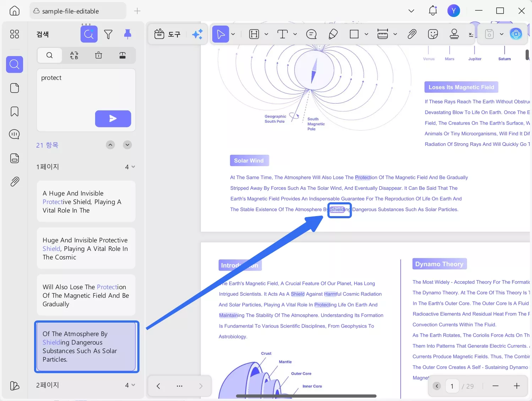Expand the highlight tool dropdown arrow
This screenshot has height=401, width=532.
[x=266, y=34]
